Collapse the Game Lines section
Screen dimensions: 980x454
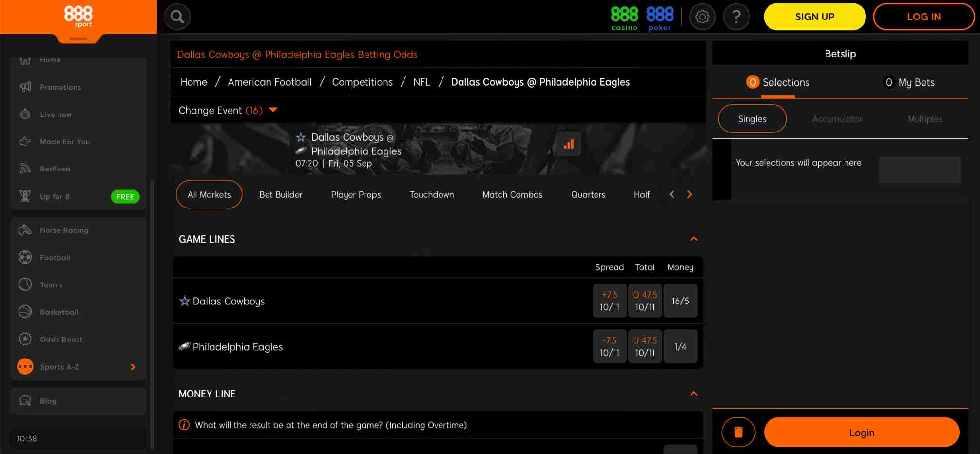694,239
